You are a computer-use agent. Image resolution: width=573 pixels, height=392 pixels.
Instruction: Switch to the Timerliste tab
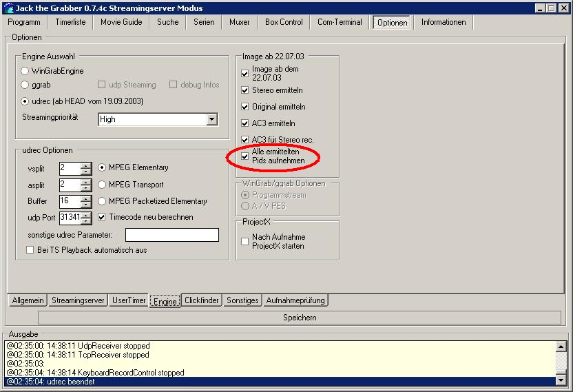click(x=70, y=22)
